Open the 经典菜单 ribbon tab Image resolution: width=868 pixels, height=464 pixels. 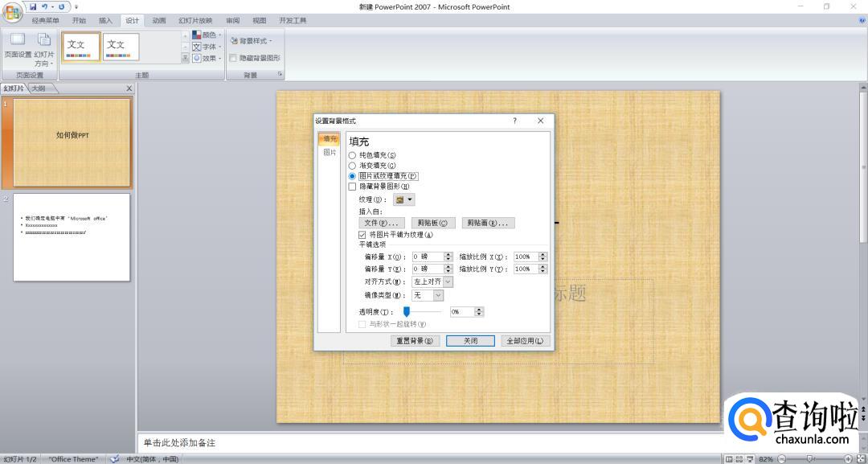[45, 20]
